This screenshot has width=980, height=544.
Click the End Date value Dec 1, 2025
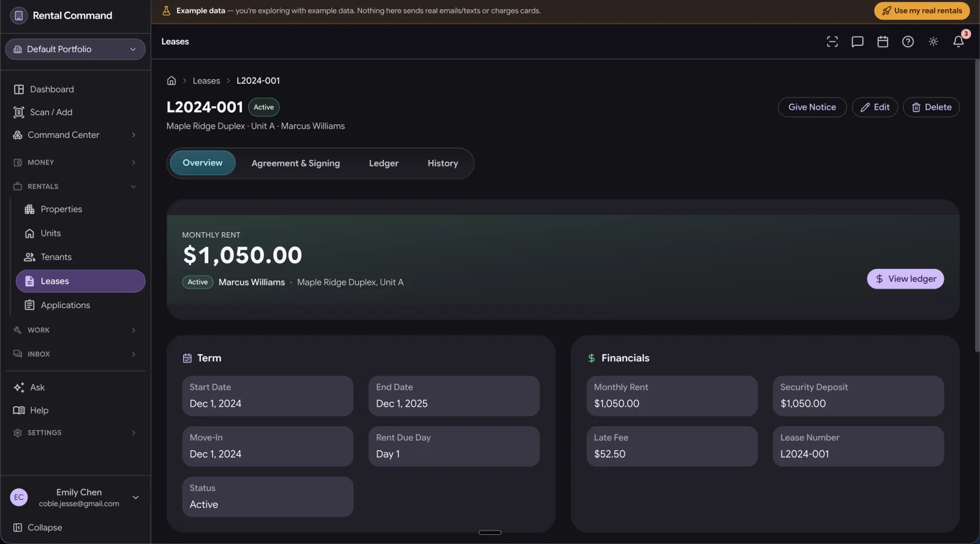pos(402,404)
